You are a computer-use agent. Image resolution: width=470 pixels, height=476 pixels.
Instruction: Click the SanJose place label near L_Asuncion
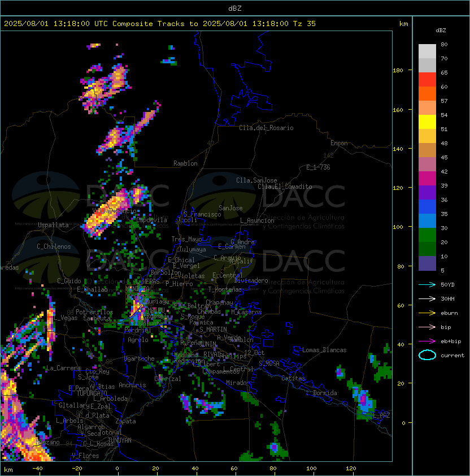click(230, 208)
